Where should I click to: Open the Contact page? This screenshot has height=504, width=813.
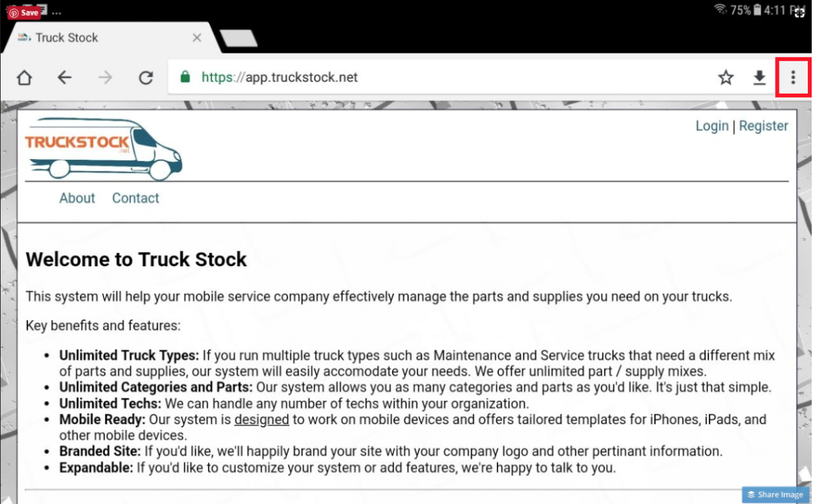(x=135, y=198)
